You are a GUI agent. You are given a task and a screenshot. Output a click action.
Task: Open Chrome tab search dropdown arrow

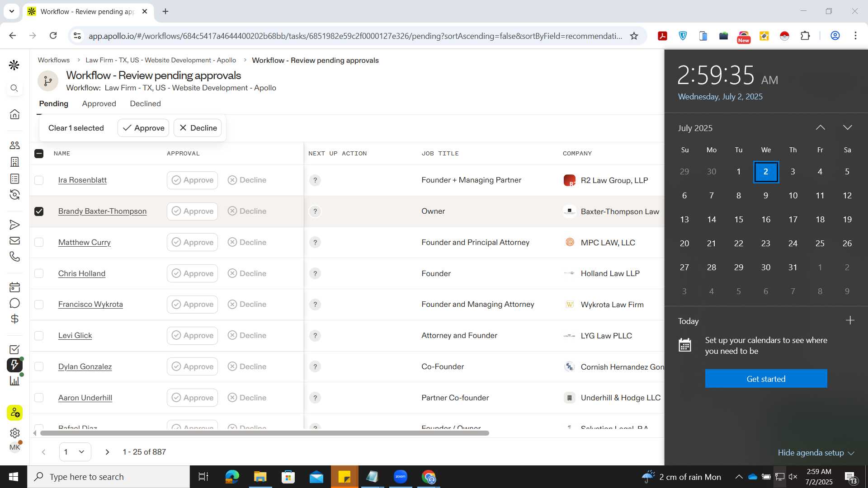pyautogui.click(x=11, y=11)
